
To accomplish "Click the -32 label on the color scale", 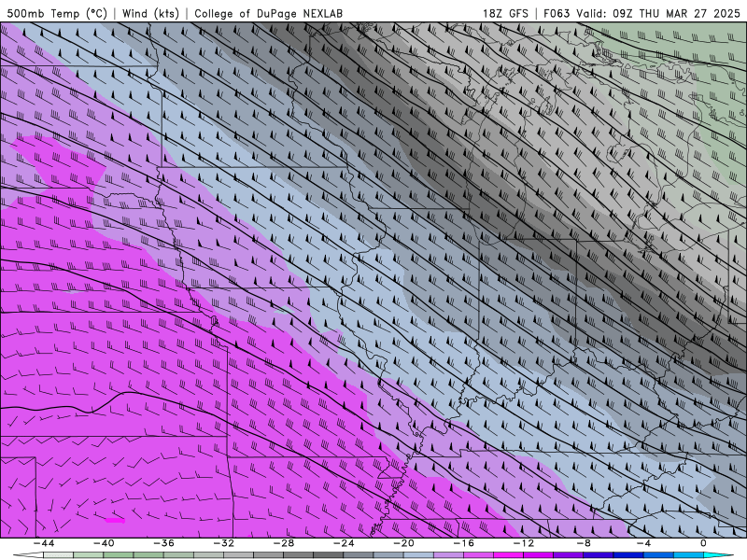I will 224,543.
